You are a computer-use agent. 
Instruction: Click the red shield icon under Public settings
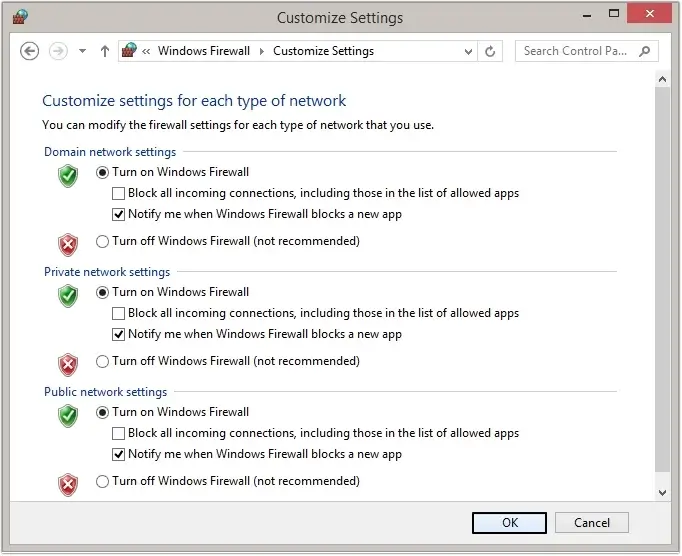68,485
